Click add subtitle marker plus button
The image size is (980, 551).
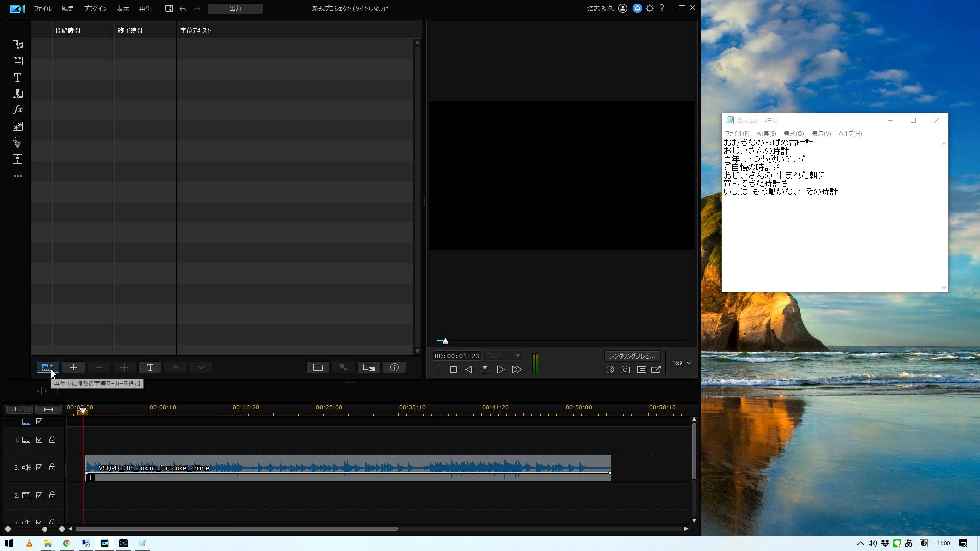point(73,367)
